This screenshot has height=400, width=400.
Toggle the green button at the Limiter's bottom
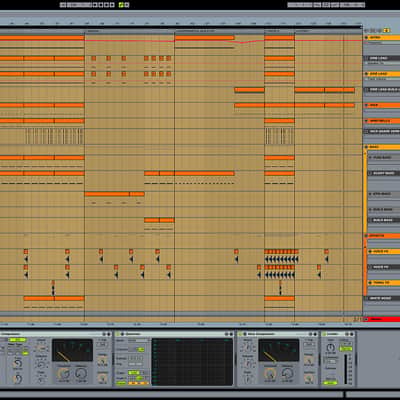(330, 383)
